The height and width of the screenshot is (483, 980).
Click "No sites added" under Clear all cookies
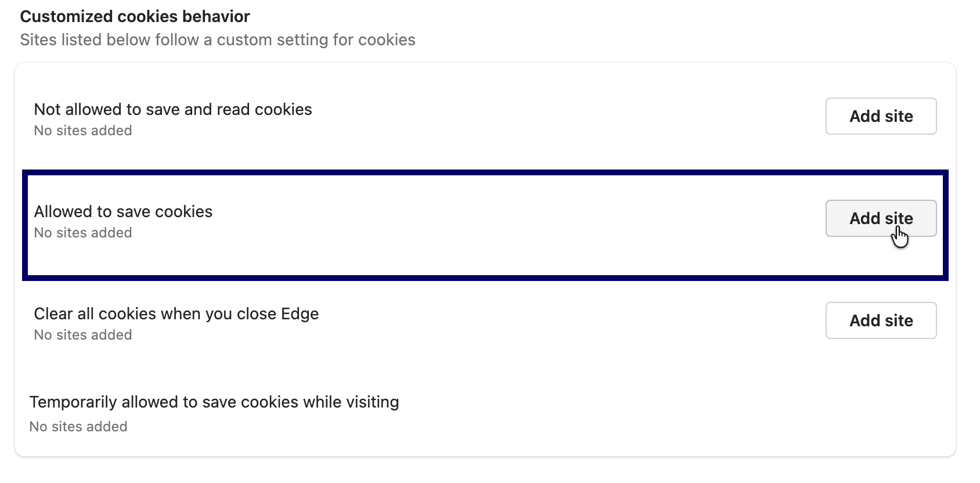click(x=83, y=335)
